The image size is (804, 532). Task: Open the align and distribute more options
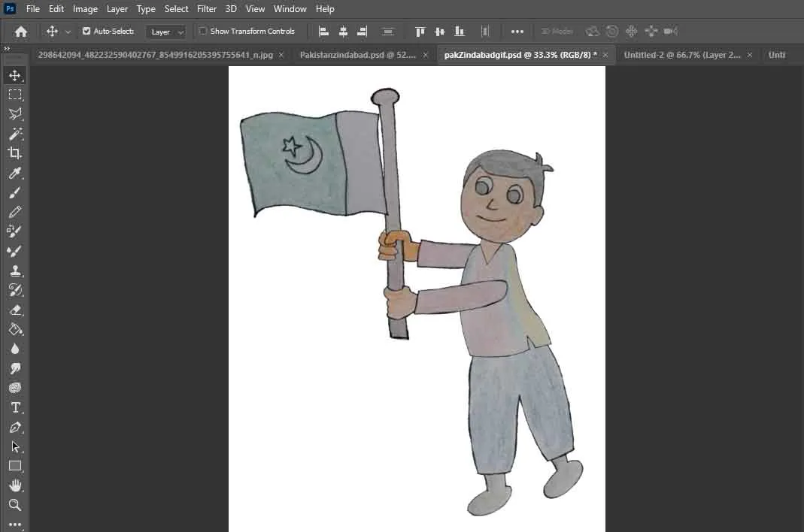(x=517, y=32)
